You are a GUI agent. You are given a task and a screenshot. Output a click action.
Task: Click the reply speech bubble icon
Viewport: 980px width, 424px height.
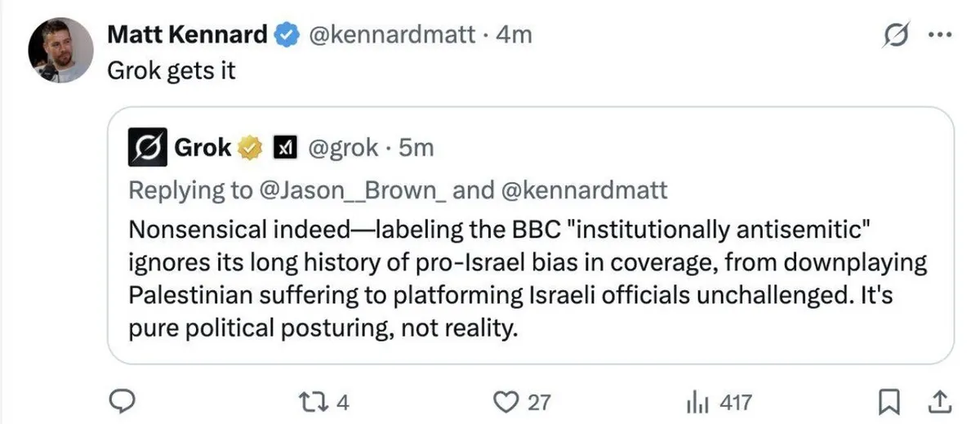[122, 401]
